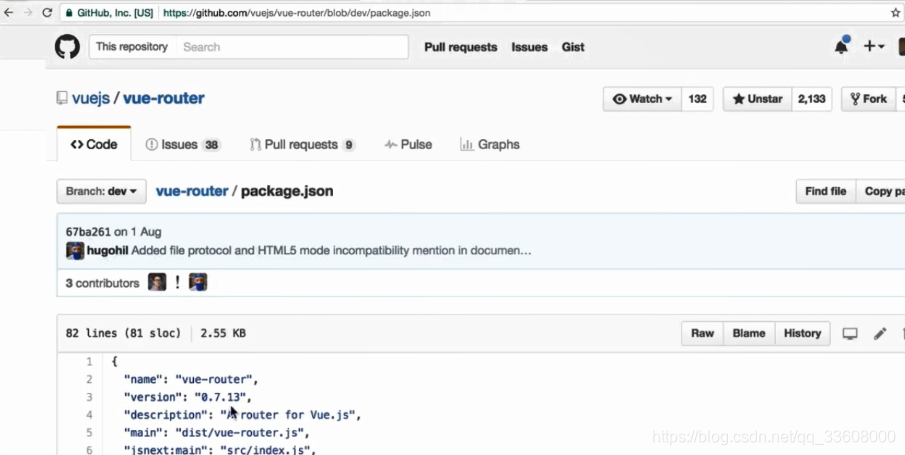Show the 3 contributors list
905x455 pixels.
click(102, 283)
